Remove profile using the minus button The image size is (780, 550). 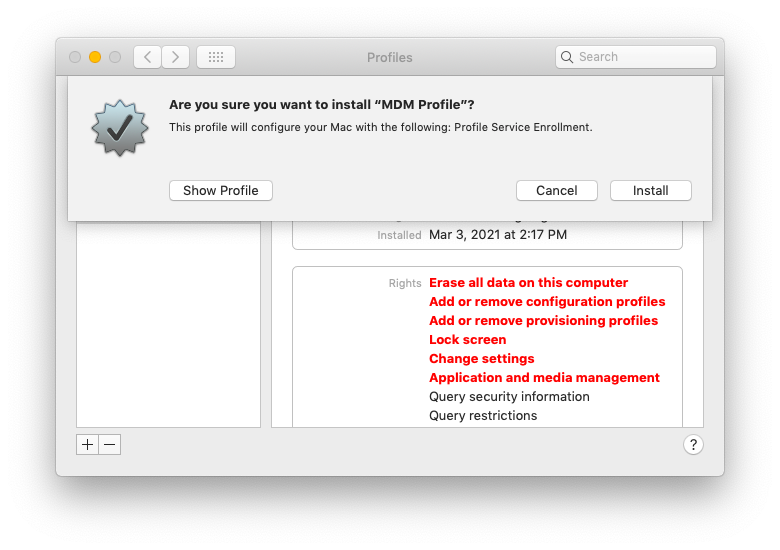pyautogui.click(x=110, y=444)
